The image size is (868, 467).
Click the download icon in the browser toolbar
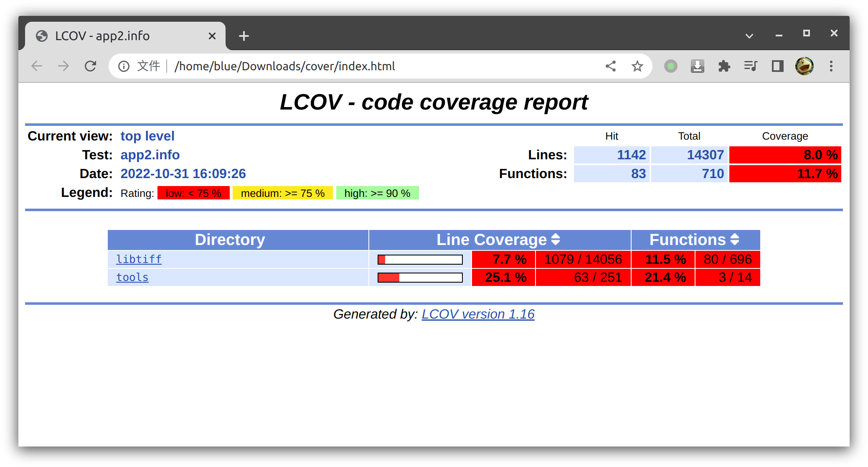pyautogui.click(x=697, y=66)
